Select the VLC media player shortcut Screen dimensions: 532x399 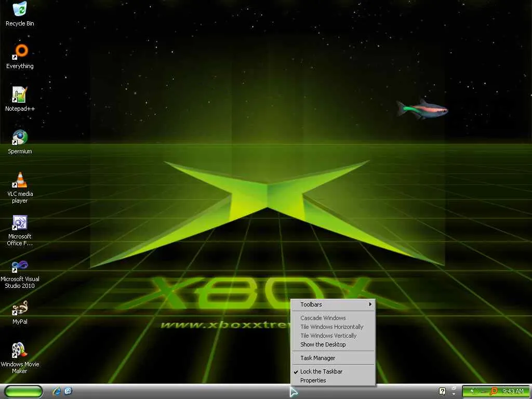[20, 188]
